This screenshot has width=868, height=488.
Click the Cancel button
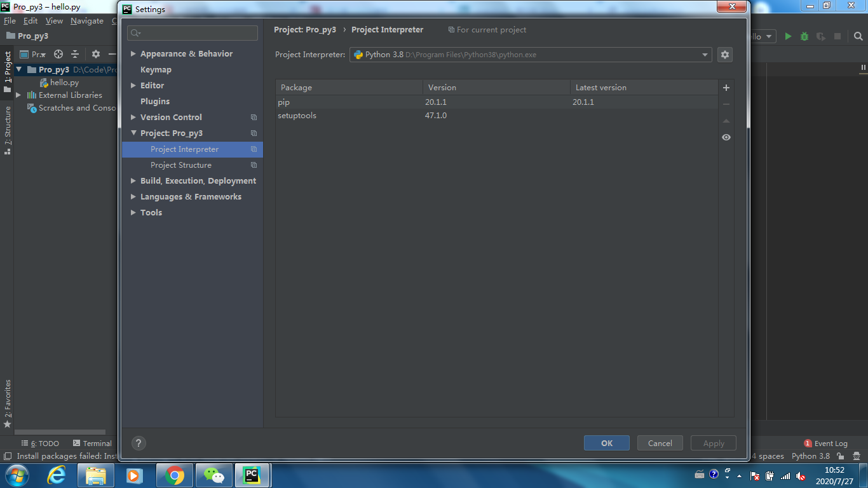[x=660, y=444]
